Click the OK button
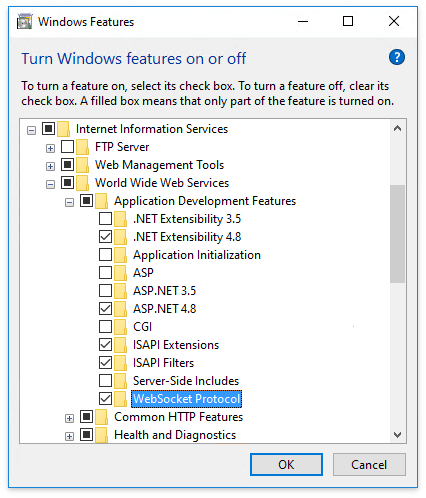Viewport: 426px width, 498px height. (x=286, y=464)
